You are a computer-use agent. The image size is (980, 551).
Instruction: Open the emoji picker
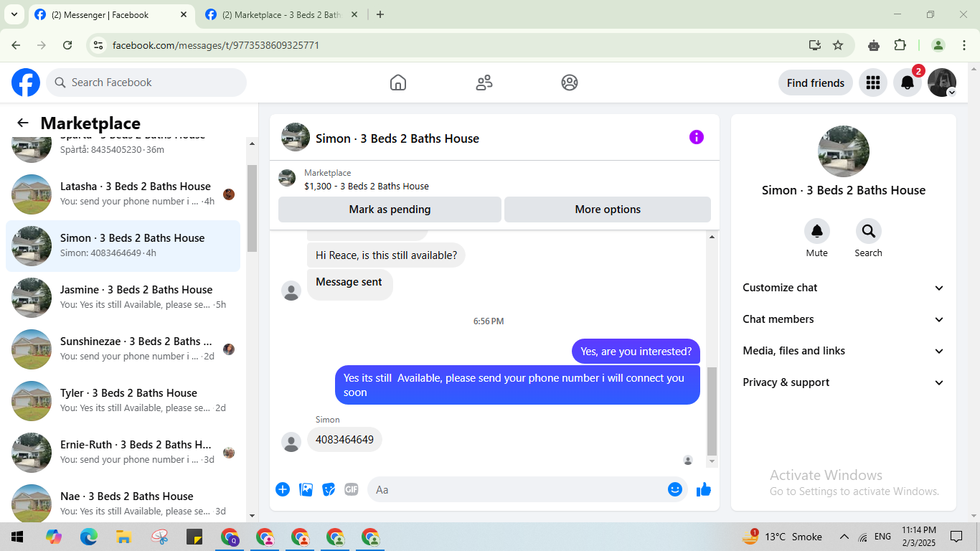point(675,489)
